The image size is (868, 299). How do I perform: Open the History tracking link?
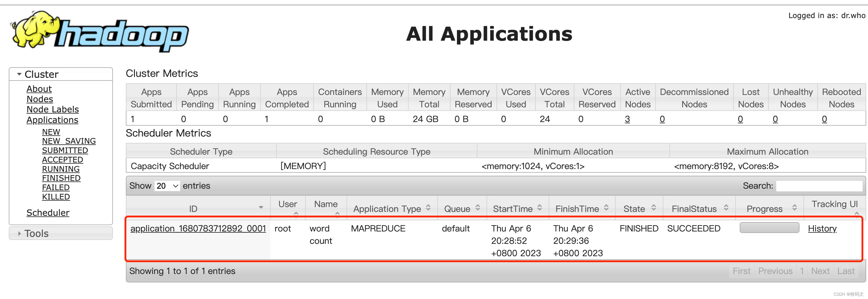[822, 228]
